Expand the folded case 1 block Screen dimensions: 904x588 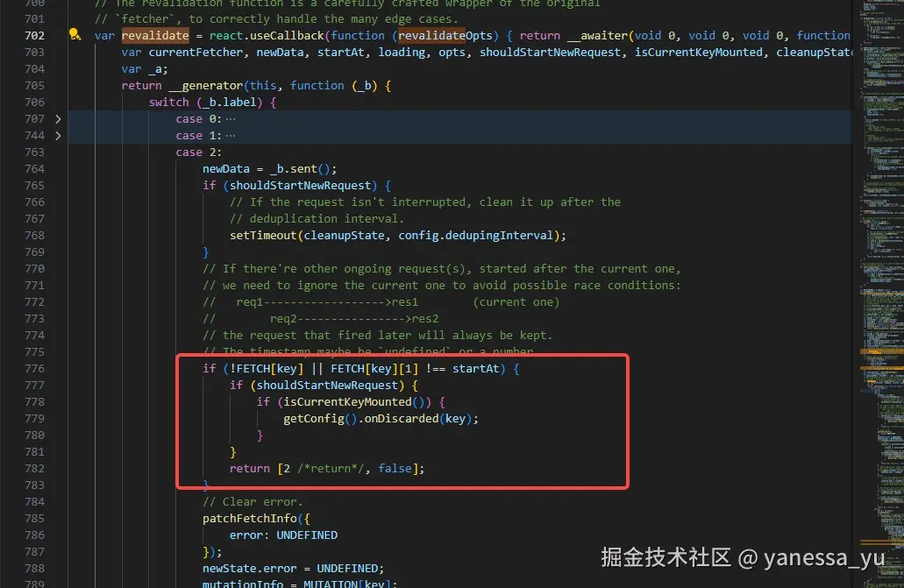[x=58, y=136]
